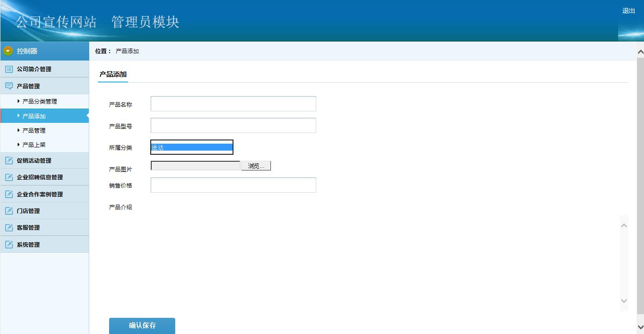Screen dimensions: 644x334
Task: Click the 公司简介管理 list icon
Action: pos(9,69)
